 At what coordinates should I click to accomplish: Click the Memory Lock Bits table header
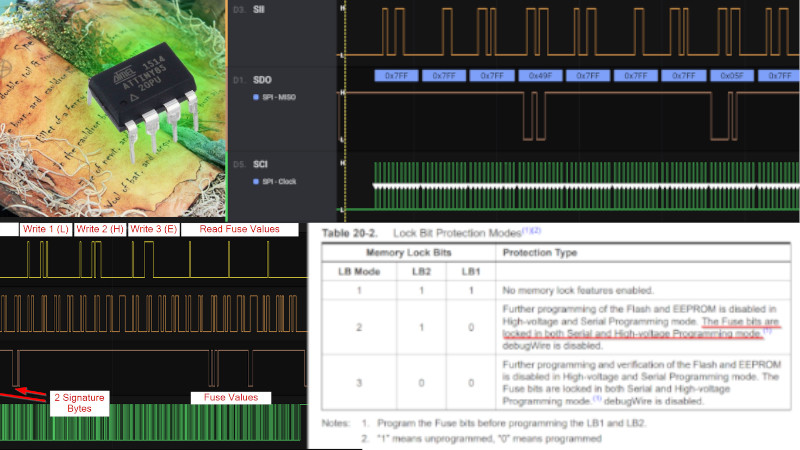(x=404, y=253)
